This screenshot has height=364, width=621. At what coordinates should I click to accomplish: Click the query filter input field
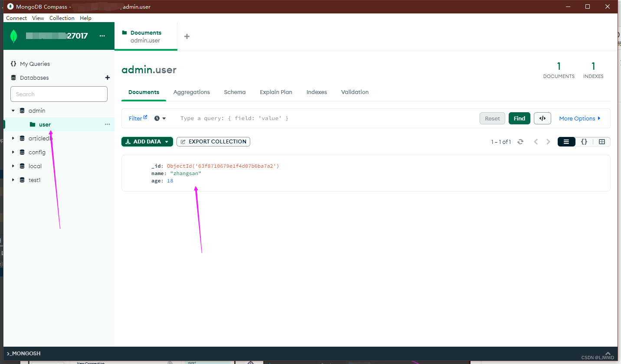tap(325, 118)
